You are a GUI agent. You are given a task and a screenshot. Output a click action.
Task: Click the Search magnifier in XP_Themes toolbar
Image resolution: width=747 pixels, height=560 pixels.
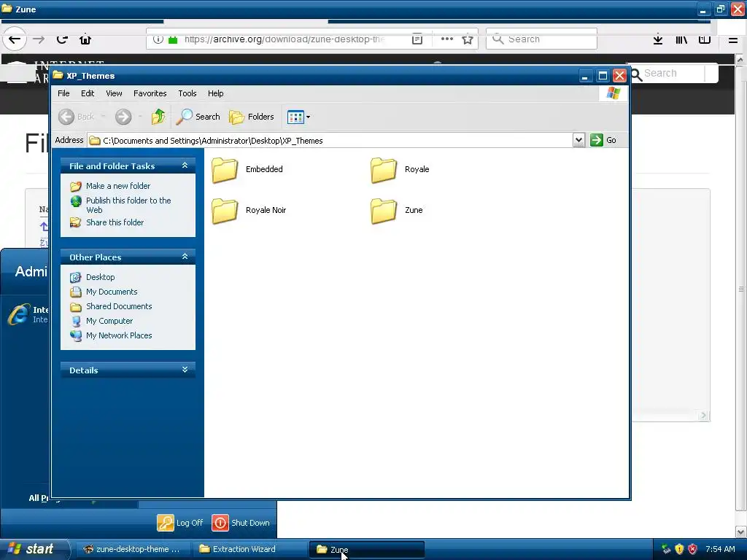pos(198,117)
